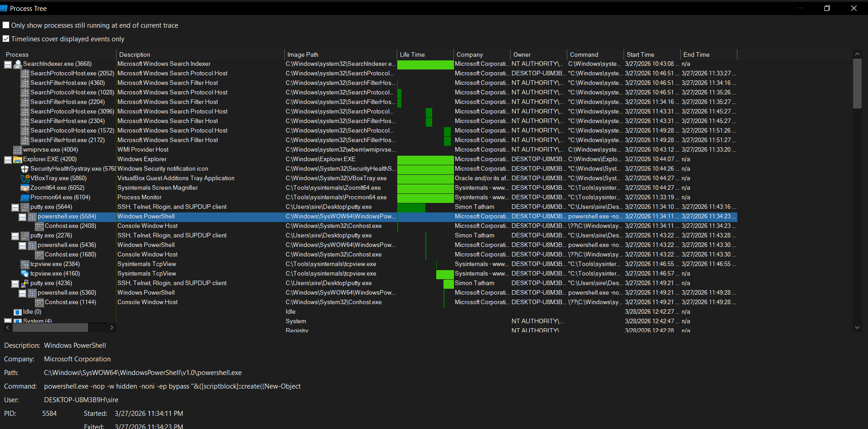
Task: Sort by the Start Time column header
Action: click(x=640, y=54)
